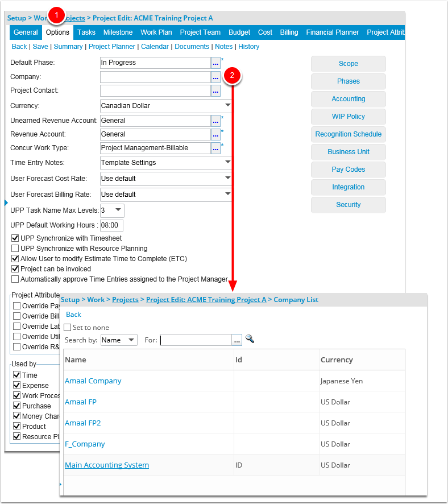The height and width of the screenshot is (504, 448).
Task: Toggle Used by Expense checkbox
Action: pos(16,385)
